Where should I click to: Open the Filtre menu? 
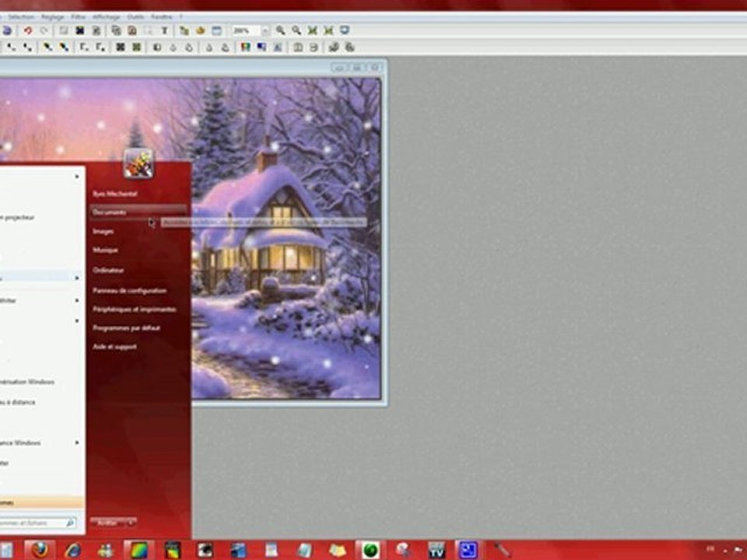pyautogui.click(x=78, y=16)
